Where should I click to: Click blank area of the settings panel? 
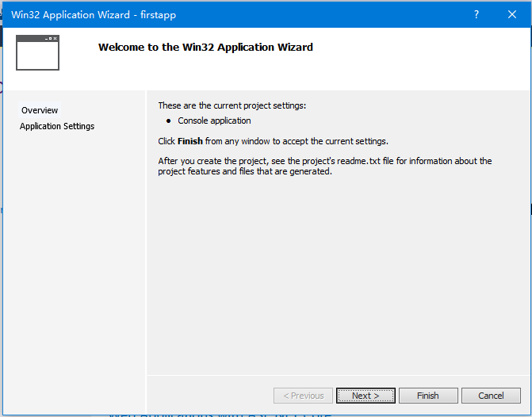point(337,277)
